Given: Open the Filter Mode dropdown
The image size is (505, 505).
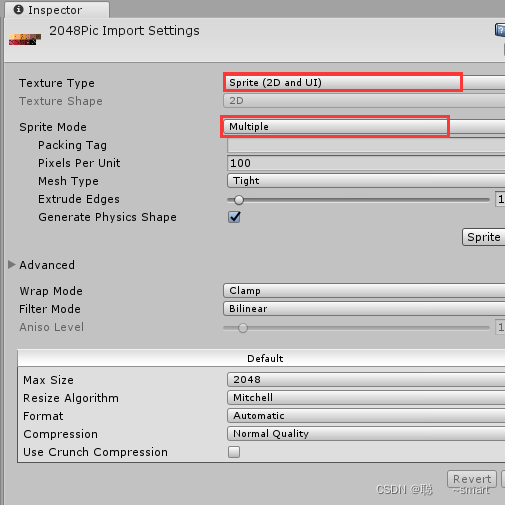Looking at the screenshot, I should point(364,309).
